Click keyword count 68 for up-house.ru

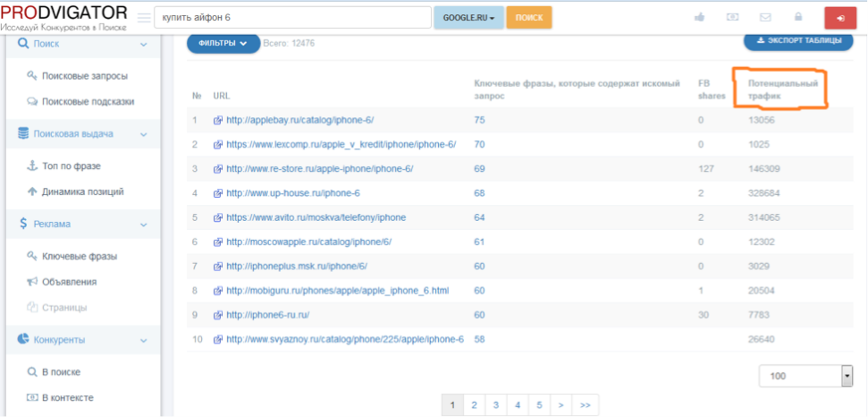pyautogui.click(x=479, y=193)
